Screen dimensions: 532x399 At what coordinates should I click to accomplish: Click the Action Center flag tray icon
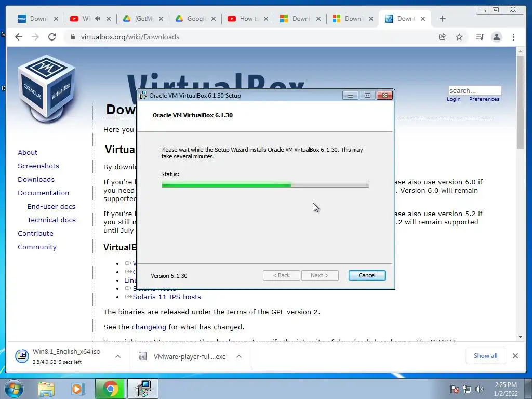tap(455, 389)
